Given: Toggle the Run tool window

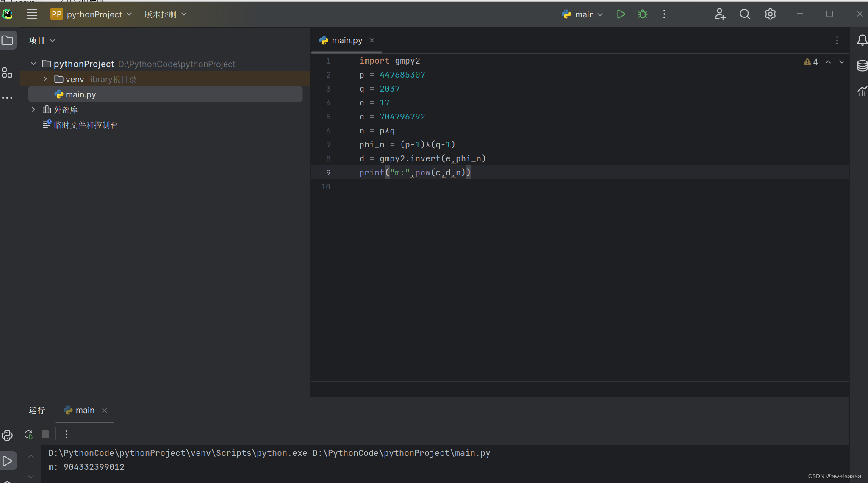Looking at the screenshot, I should [8, 461].
